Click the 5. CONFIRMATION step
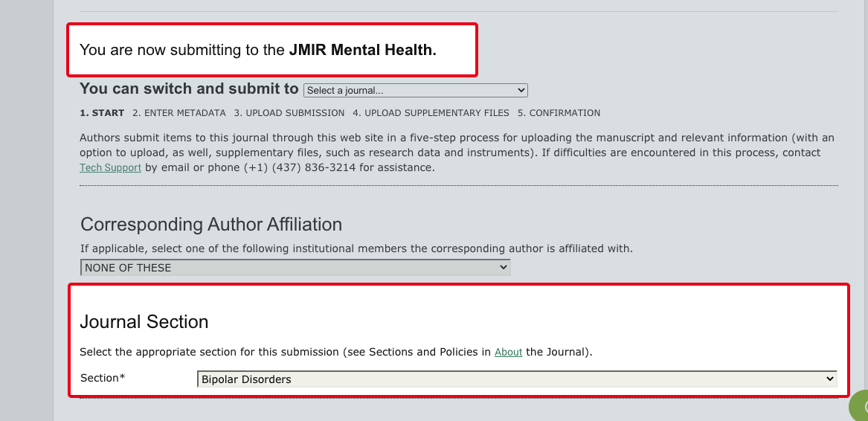 click(559, 113)
